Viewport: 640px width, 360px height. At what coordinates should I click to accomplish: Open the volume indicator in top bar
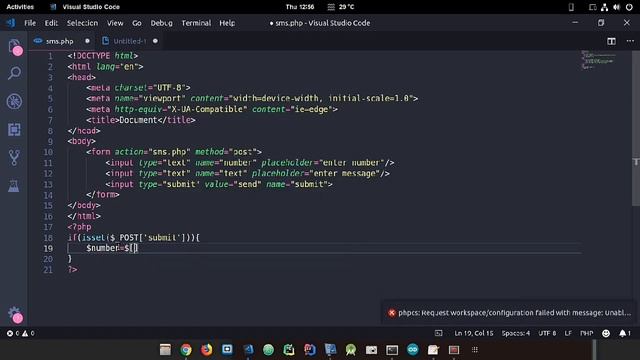pyautogui.click(x=616, y=7)
